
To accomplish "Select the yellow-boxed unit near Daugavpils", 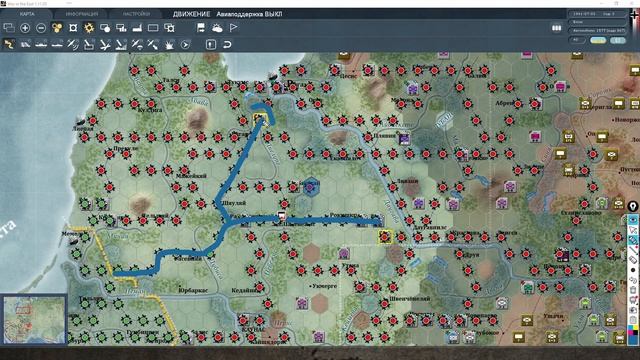I will click(x=385, y=237).
